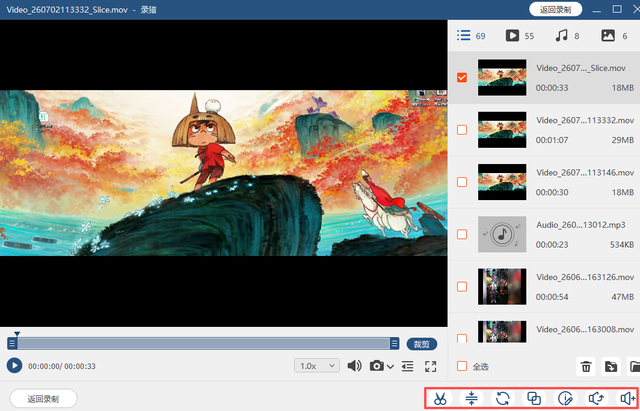Click 返回录制 button at bottom left
This screenshot has width=640, height=411.
43,398
